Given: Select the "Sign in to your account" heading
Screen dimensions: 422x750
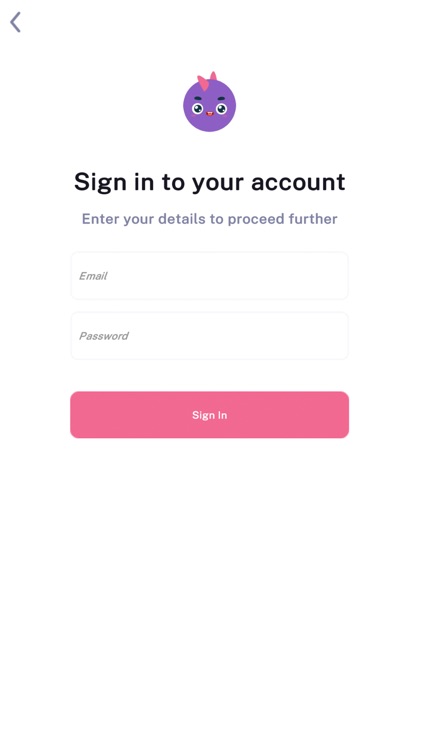Looking at the screenshot, I should click(x=210, y=182).
